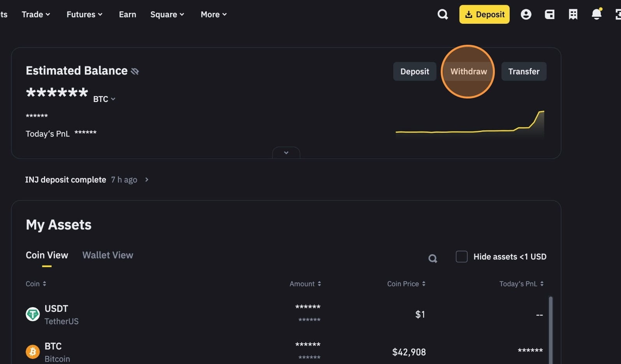Sort the table by Coin column
The image size is (621, 364).
pos(36,284)
